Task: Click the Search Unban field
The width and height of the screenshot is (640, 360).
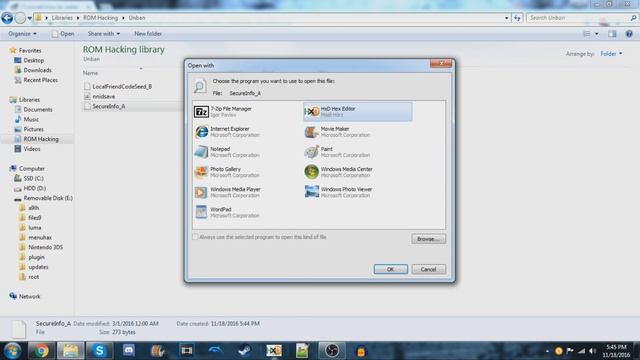Action: (581, 18)
